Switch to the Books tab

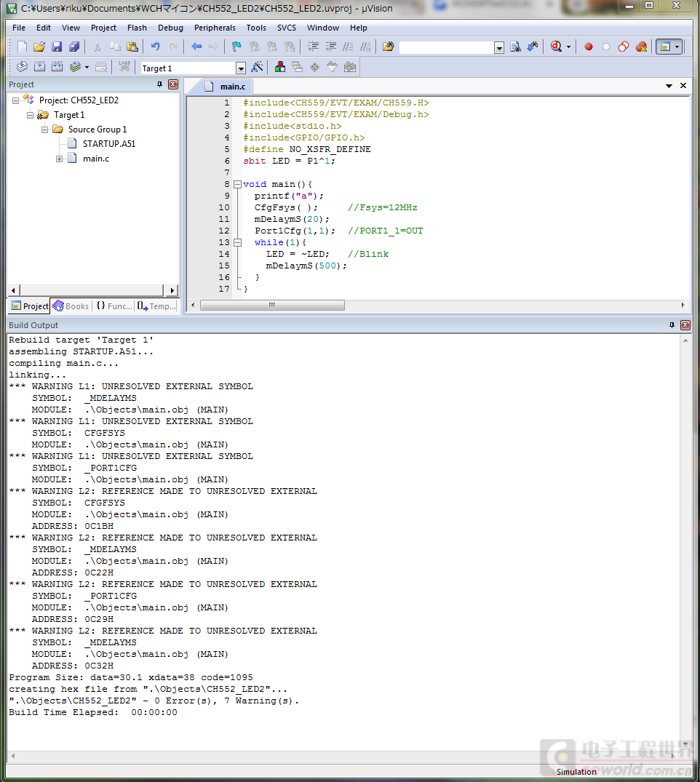pyautogui.click(x=71, y=306)
